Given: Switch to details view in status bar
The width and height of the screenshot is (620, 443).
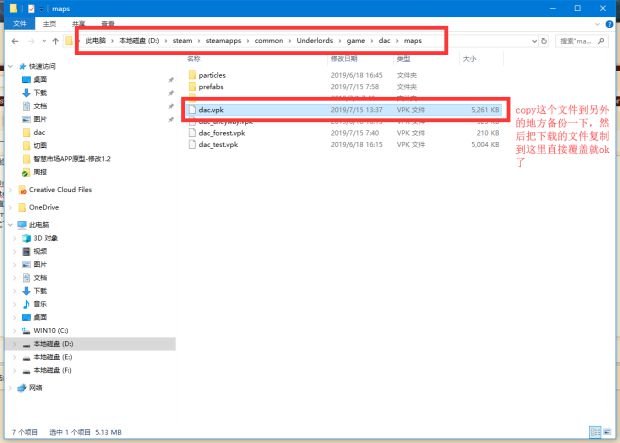Looking at the screenshot, I should (x=597, y=432).
